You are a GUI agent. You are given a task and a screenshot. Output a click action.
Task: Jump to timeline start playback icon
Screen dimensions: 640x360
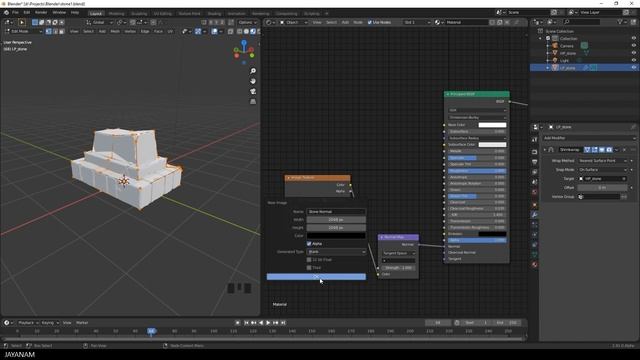[x=246, y=323]
